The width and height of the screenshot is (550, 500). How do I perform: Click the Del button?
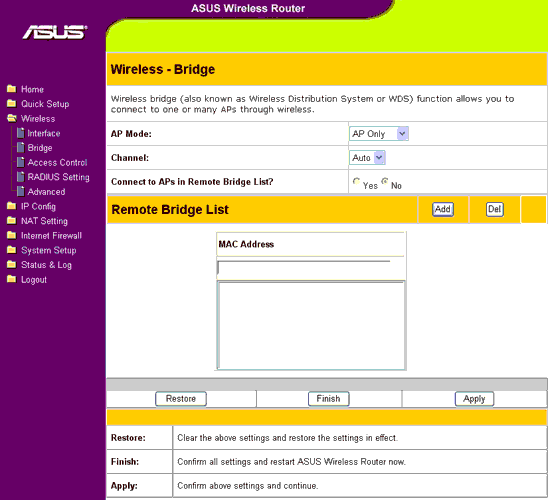495,209
